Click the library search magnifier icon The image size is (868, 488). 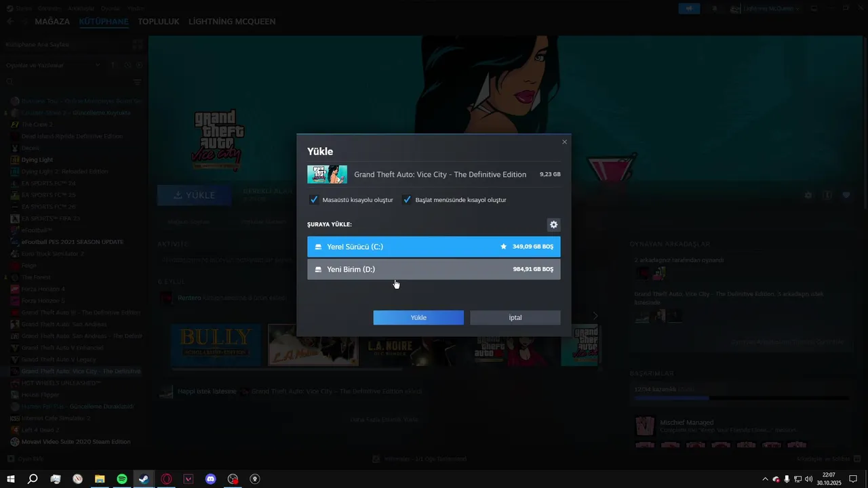[10, 82]
